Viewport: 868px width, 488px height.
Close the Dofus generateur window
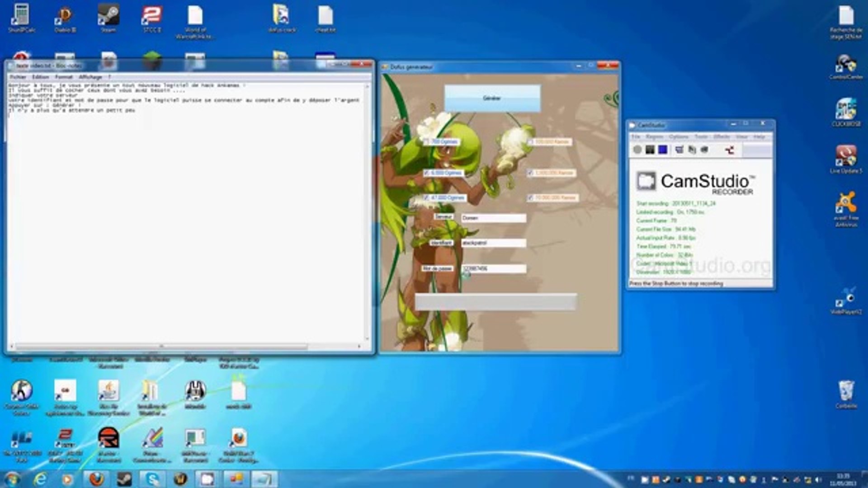point(608,66)
